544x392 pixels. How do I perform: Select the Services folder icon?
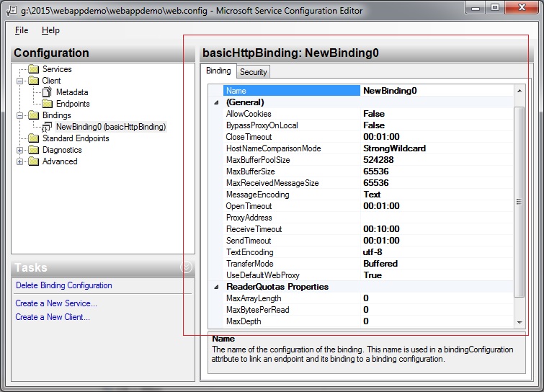click(34, 69)
